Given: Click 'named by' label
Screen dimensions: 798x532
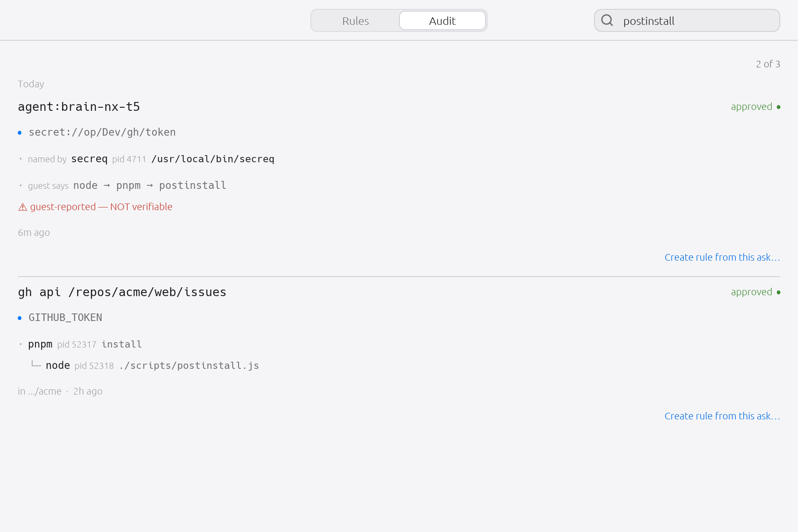Looking at the screenshot, I should pyautogui.click(x=47, y=159).
